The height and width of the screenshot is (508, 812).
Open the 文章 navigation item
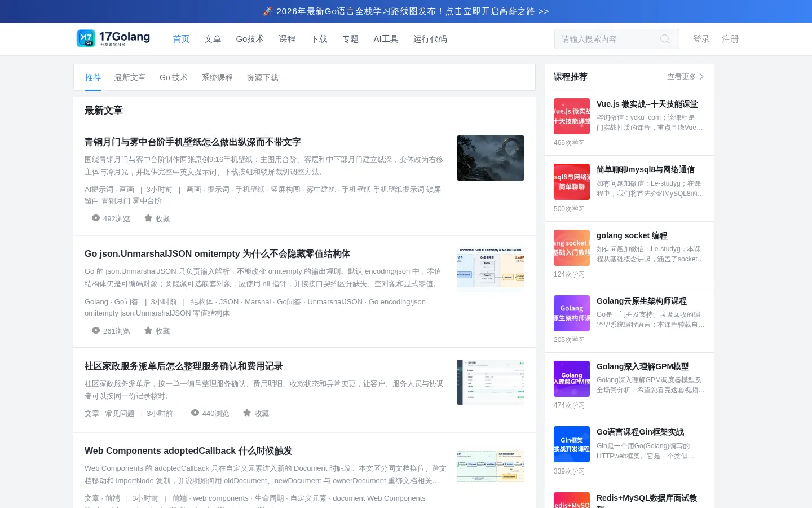tap(213, 39)
